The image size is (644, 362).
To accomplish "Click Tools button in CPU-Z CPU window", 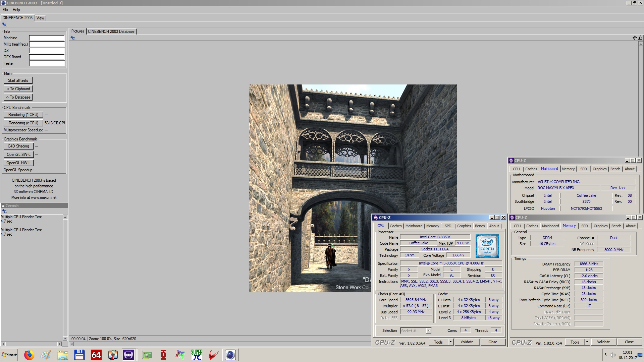I will [x=438, y=342].
